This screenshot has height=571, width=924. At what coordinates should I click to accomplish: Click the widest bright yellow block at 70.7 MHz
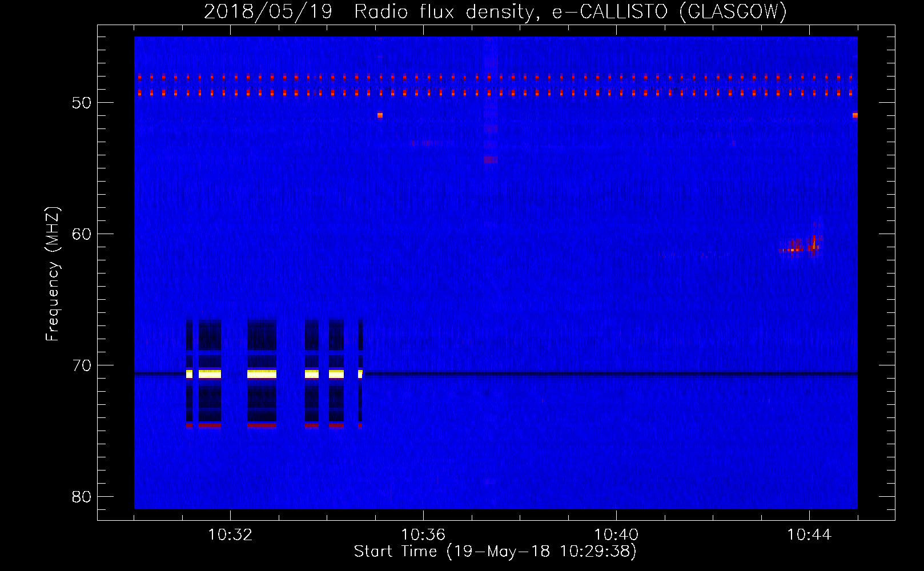262,374
